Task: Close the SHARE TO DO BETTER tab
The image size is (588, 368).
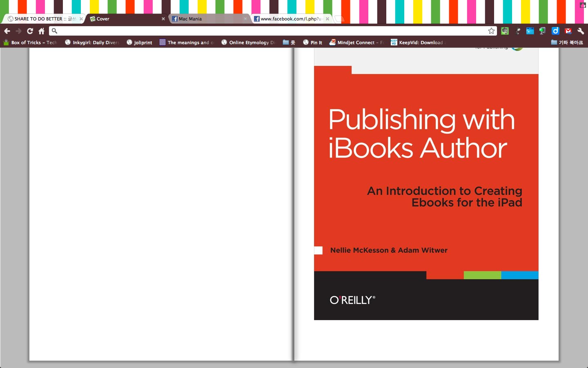Action: [81, 19]
